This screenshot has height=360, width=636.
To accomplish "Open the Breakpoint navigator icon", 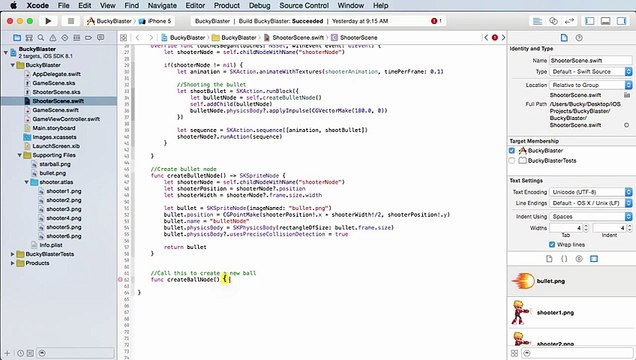I will click(88, 38).
